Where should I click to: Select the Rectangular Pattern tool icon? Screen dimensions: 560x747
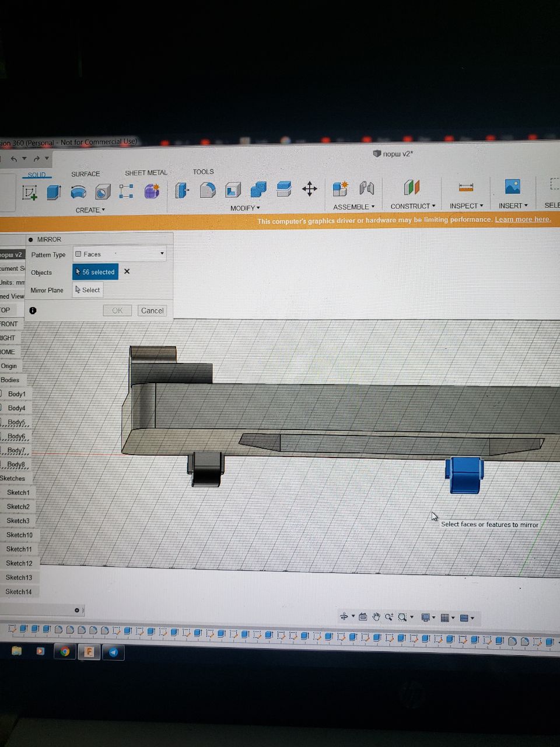(126, 191)
